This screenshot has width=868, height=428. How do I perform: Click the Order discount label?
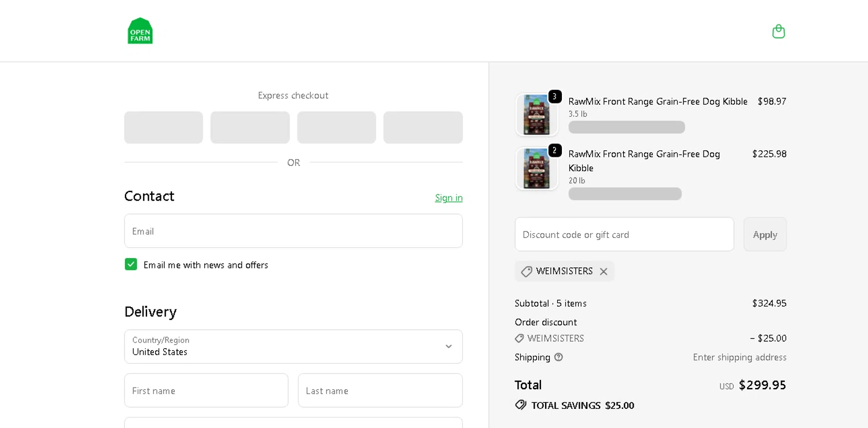546,322
